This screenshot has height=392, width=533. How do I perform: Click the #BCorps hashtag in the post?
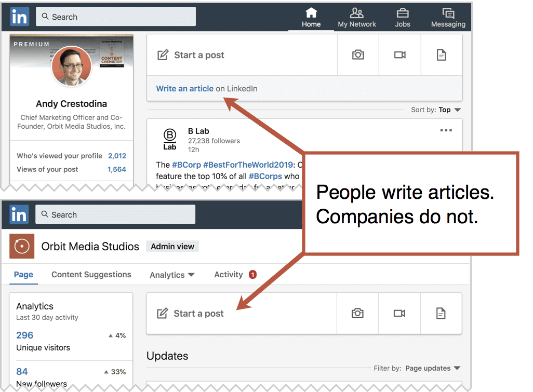[265, 177]
